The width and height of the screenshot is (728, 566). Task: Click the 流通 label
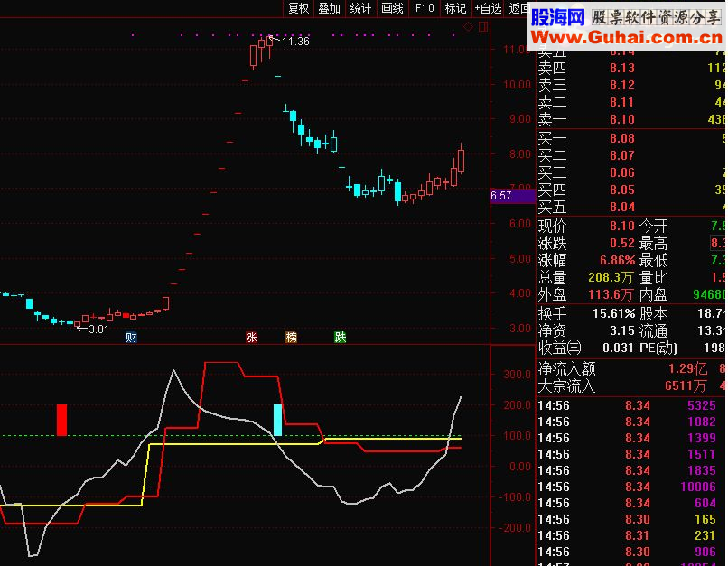653,330
